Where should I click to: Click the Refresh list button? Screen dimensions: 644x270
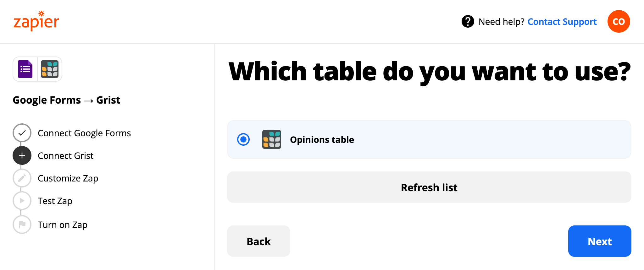429,187
